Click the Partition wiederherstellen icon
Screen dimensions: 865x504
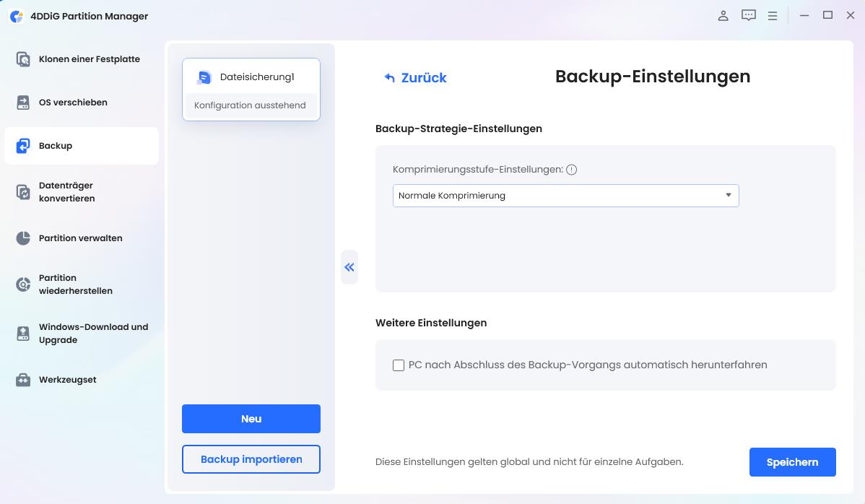[x=23, y=284]
